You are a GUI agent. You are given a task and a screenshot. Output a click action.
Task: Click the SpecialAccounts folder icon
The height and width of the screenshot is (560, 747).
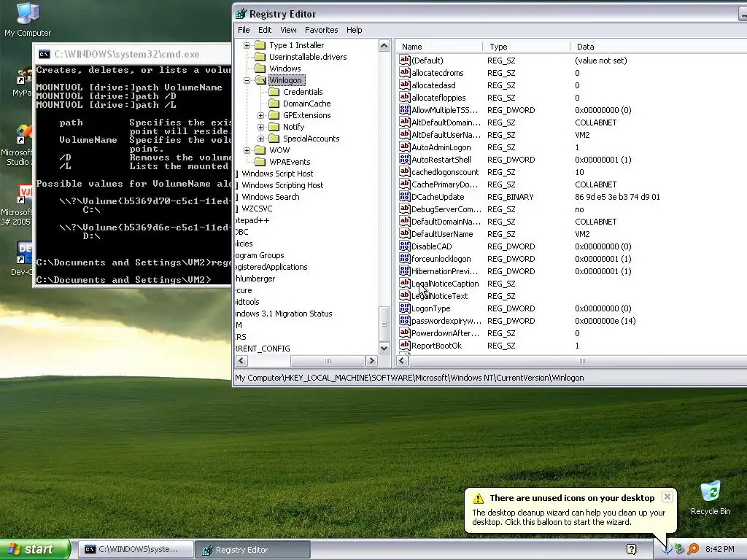274,139
